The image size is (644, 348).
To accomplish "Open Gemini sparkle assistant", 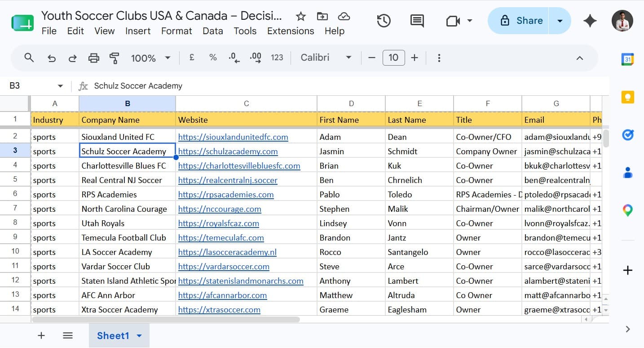I will pyautogui.click(x=590, y=21).
